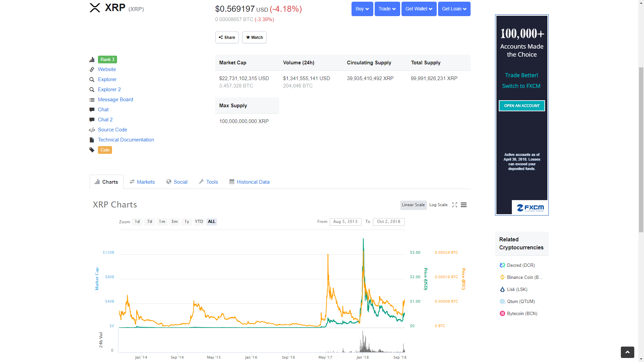Click the Rank 3 badge
This screenshot has width=644, height=362.
(107, 59)
